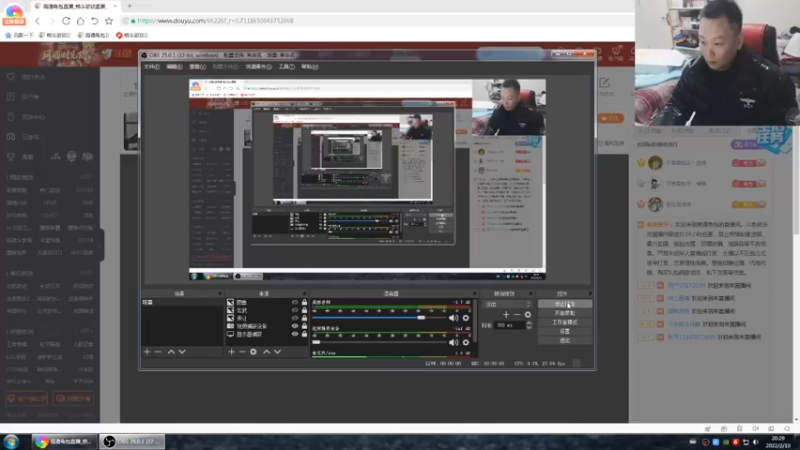Add a scene transition with plus icon
Viewport: 800px width, 450px height.
point(506,314)
